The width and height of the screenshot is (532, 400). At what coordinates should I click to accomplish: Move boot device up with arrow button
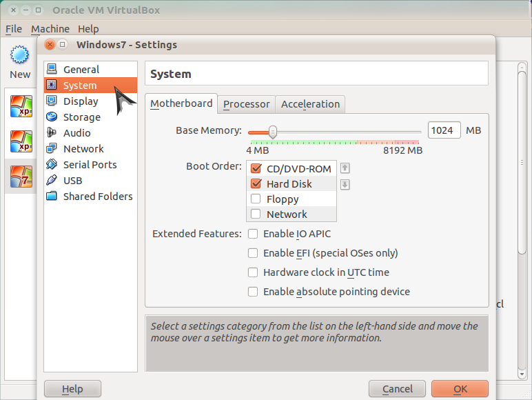click(345, 168)
